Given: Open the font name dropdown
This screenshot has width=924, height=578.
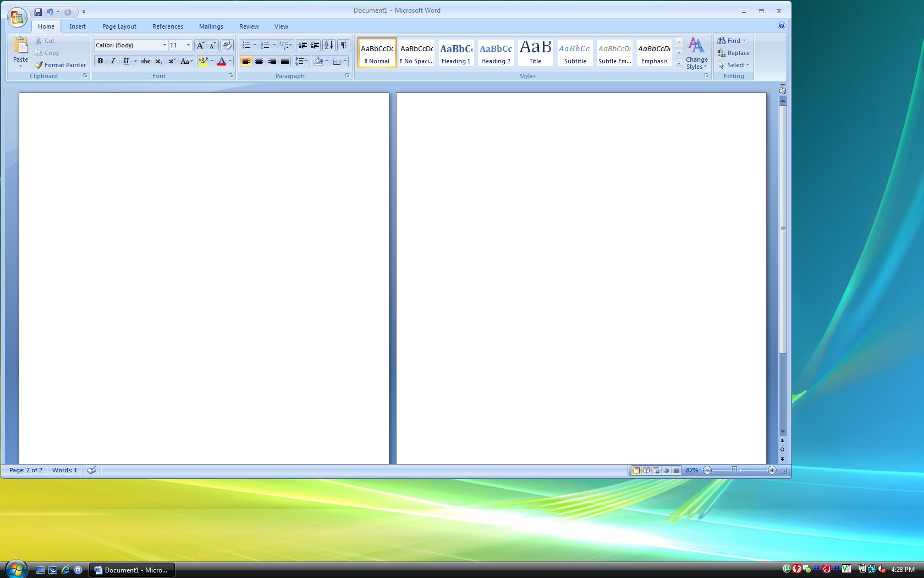Looking at the screenshot, I should [x=164, y=45].
